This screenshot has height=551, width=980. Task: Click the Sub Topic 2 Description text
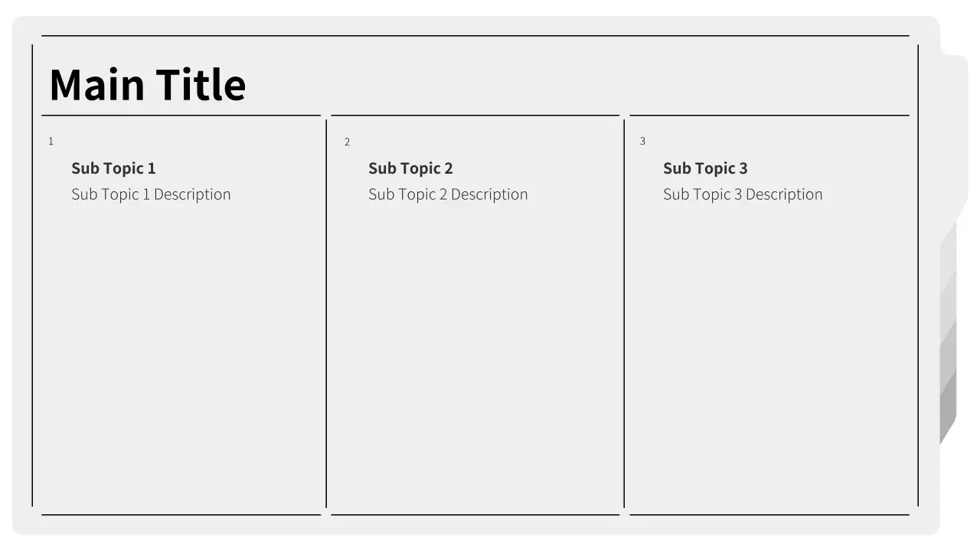(x=448, y=194)
